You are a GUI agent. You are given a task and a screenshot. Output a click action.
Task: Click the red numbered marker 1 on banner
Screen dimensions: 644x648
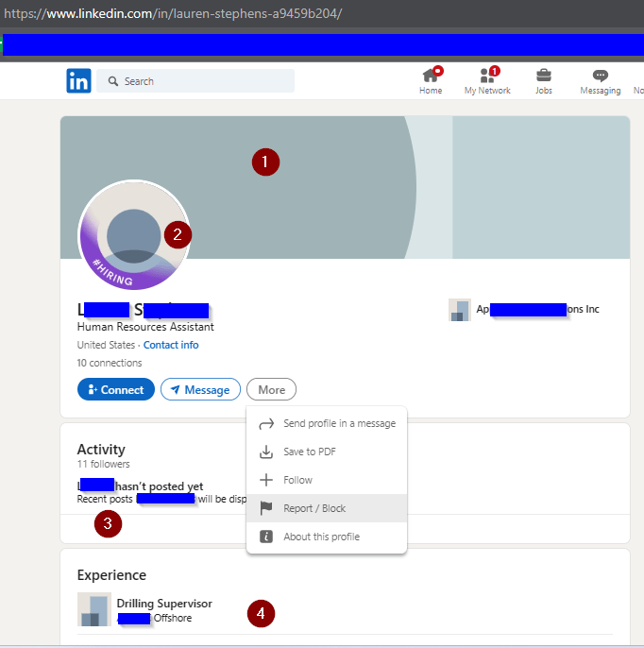(265, 162)
